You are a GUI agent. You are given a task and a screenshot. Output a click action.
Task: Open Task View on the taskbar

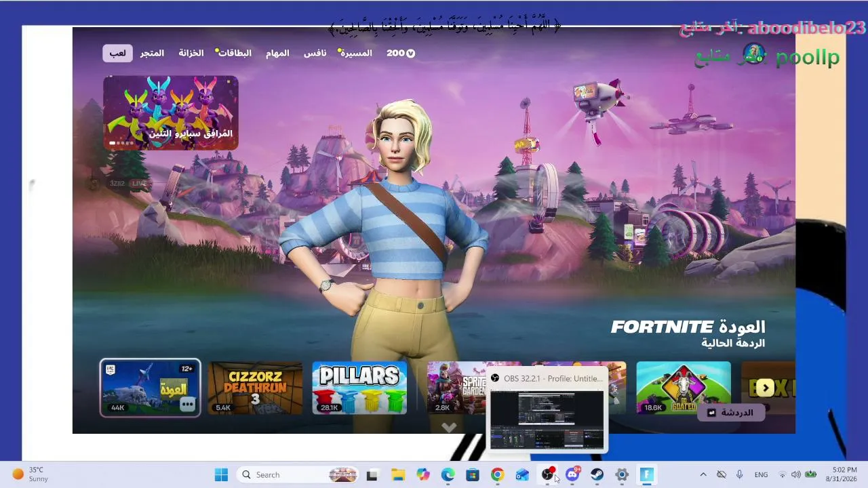pyautogui.click(x=372, y=474)
